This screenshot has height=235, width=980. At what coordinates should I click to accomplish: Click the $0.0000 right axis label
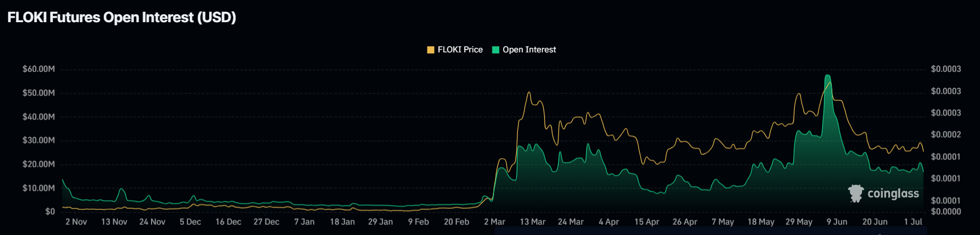[946, 212]
